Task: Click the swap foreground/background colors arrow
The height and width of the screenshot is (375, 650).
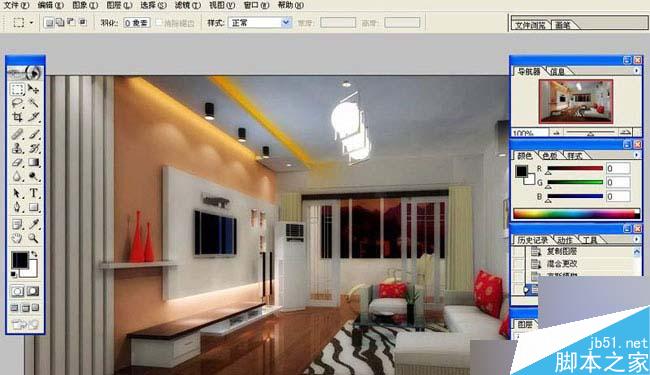Action: click(x=34, y=254)
